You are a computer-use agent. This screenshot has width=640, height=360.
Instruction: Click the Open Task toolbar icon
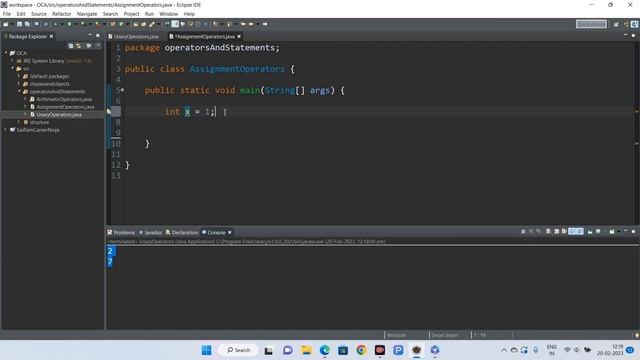[x=143, y=24]
